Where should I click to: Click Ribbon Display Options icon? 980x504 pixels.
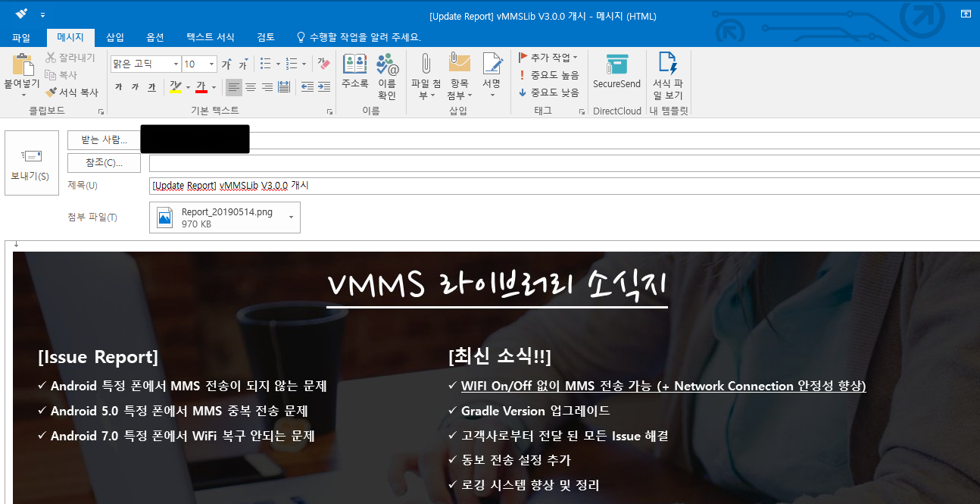pyautogui.click(x=966, y=14)
